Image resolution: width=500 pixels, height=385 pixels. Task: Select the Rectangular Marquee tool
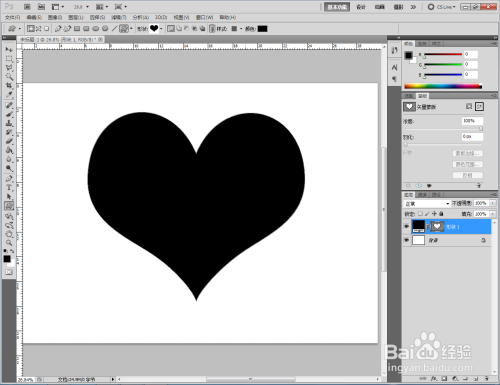point(9,59)
